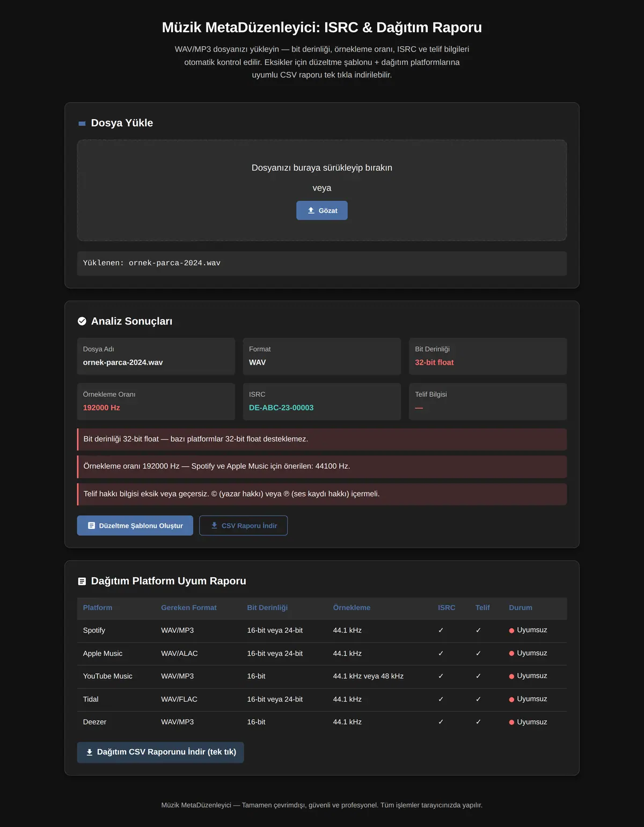Viewport: 644px width, 827px height.
Task: Click the Uyumsuz status dot for YouTube Music
Action: click(x=511, y=676)
